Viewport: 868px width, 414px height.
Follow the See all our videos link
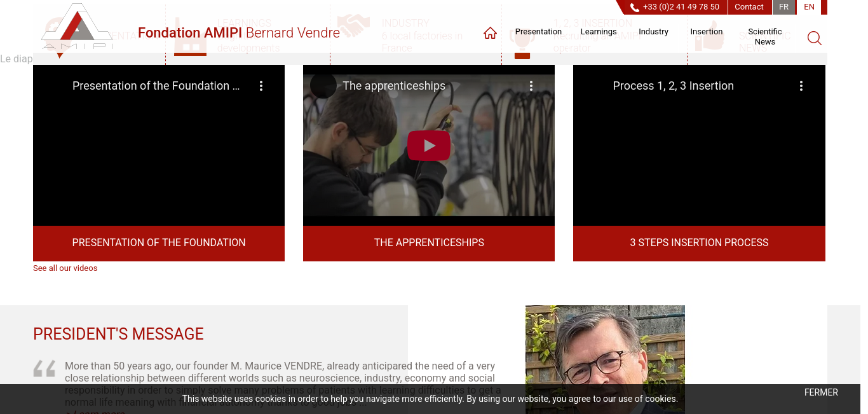coord(65,268)
